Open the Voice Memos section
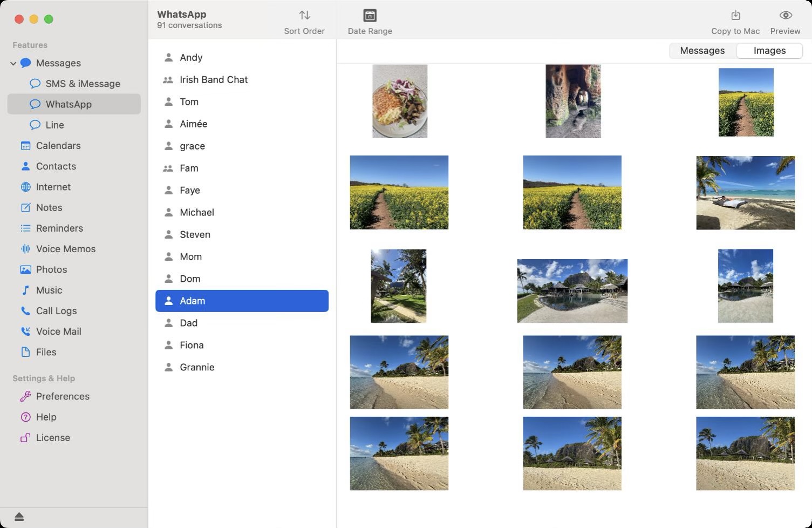The width and height of the screenshot is (812, 528). [x=66, y=249]
